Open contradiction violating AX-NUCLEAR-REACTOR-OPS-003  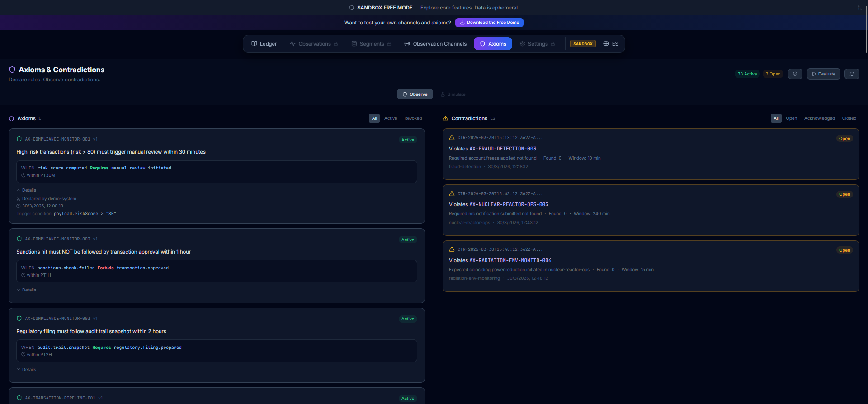(651, 210)
